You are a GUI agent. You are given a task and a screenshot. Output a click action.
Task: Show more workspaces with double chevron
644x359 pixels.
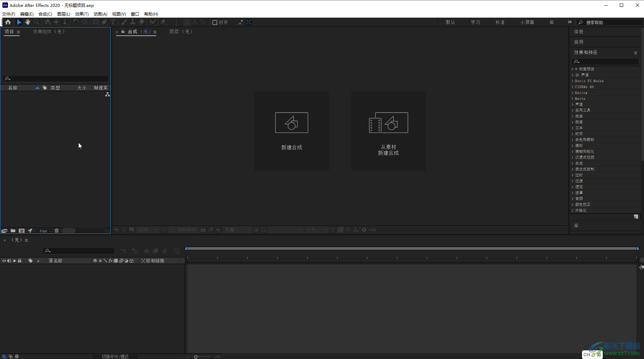[570, 22]
